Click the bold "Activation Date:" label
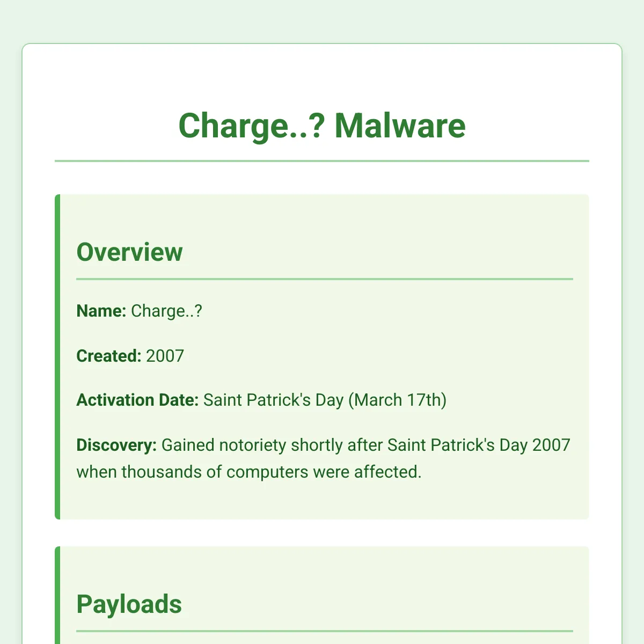This screenshot has width=644, height=644. [137, 400]
